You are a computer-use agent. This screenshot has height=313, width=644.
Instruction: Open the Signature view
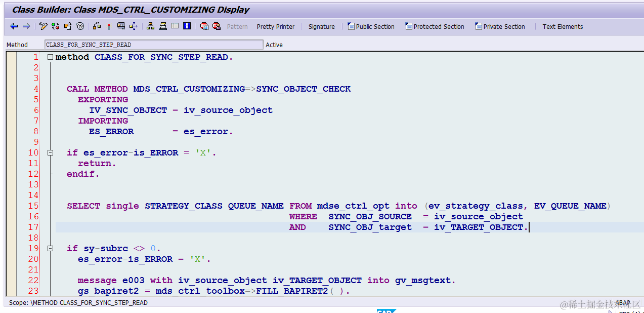321,26
